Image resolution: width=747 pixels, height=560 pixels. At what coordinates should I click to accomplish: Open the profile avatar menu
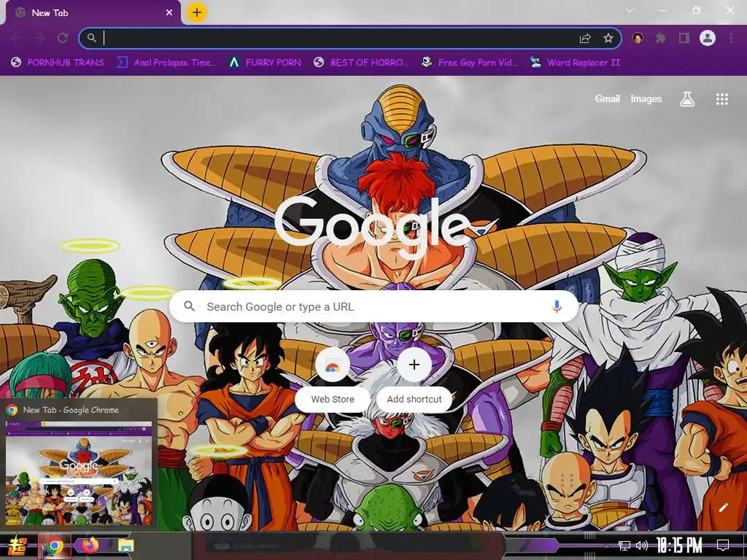[708, 38]
